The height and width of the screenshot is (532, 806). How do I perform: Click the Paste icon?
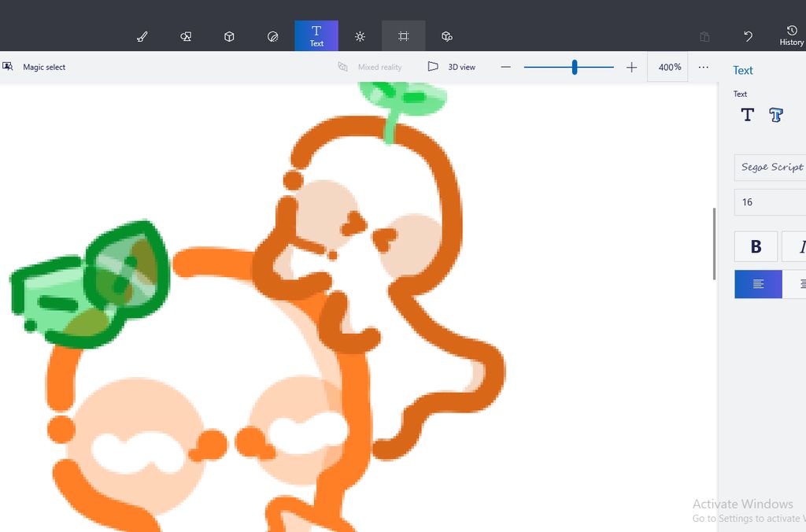tap(704, 36)
